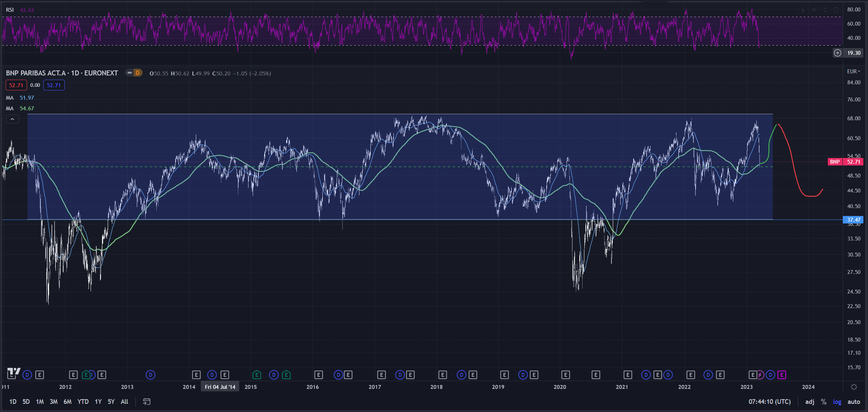Select the 6M time range
Image resolution: width=868 pixels, height=412 pixels.
(68, 402)
